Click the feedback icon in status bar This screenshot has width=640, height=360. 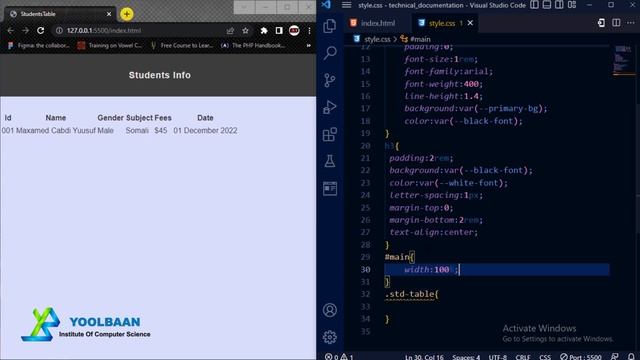pyautogui.click(x=615, y=357)
